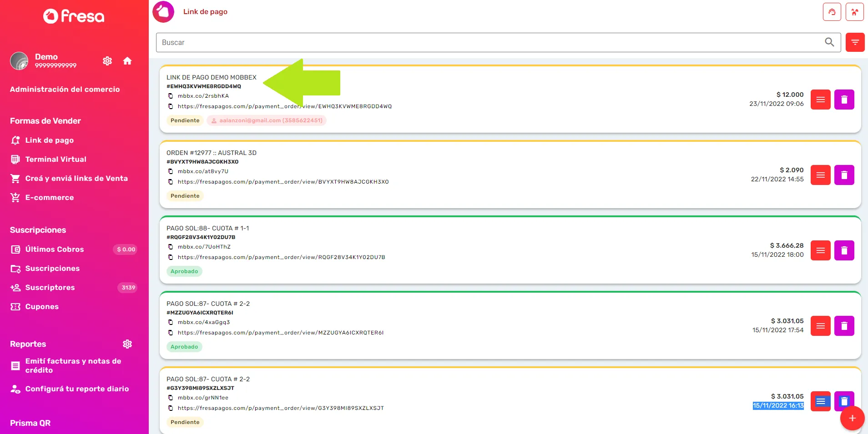
Task: Copy the short link mbbx.co/4xaGgq3
Action: (171, 322)
